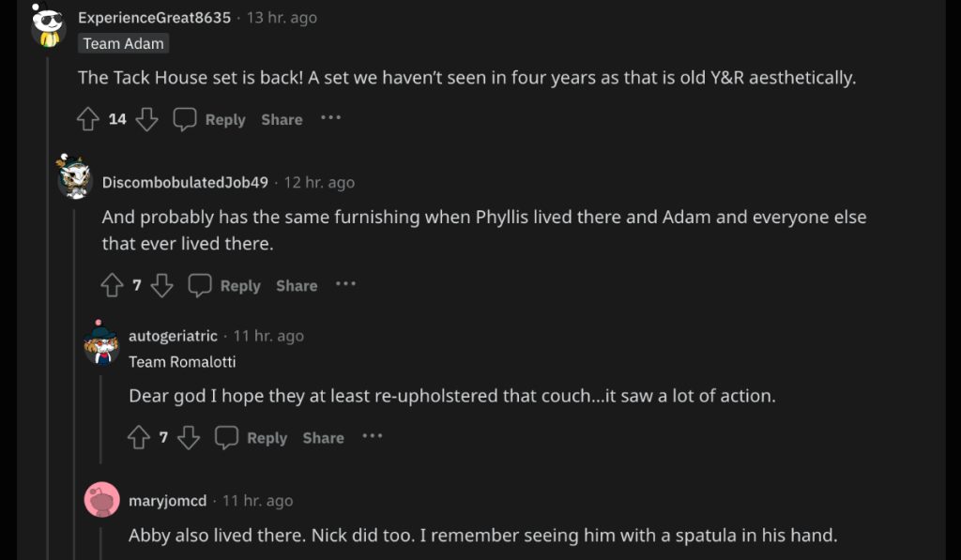Open more options for ExperienceGreat8635's comment
Viewport: 961px width, 560px height.
(x=330, y=118)
